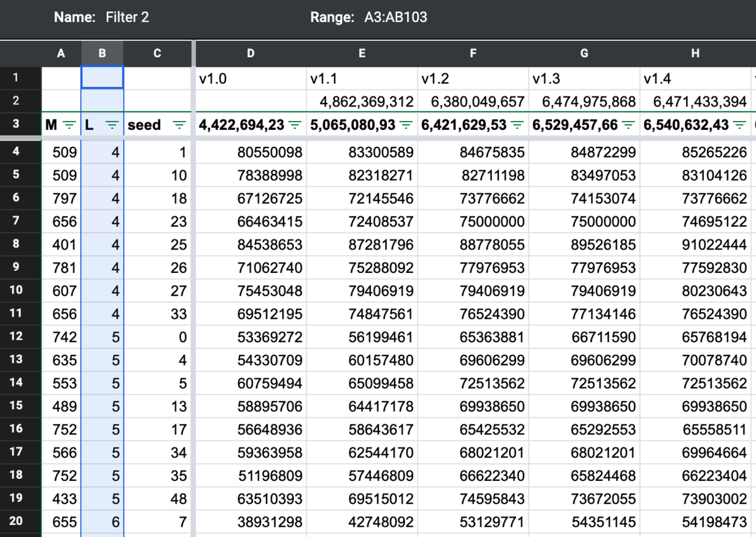Screen dimensions: 756x537
Task: Edit the range field A3:AB103
Action: 396,18
